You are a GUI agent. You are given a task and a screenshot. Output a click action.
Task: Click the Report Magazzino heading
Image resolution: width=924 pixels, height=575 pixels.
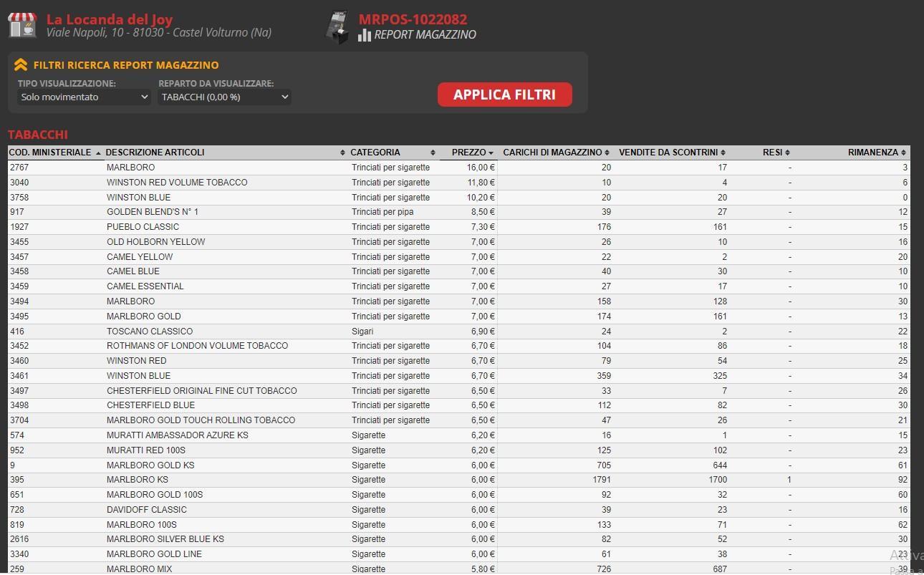[x=425, y=34]
